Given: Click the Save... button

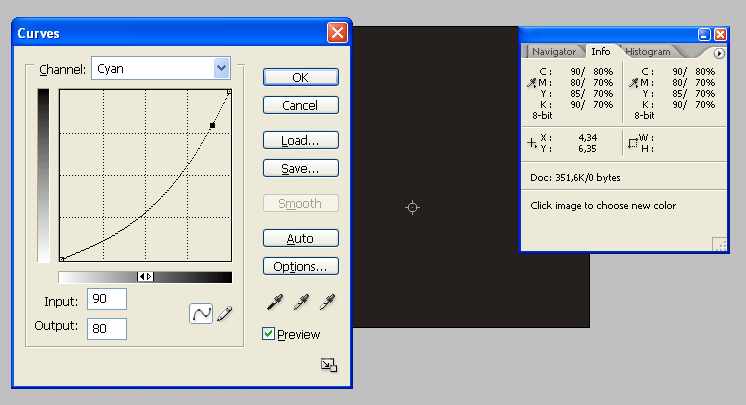Looking at the screenshot, I should pos(301,168).
